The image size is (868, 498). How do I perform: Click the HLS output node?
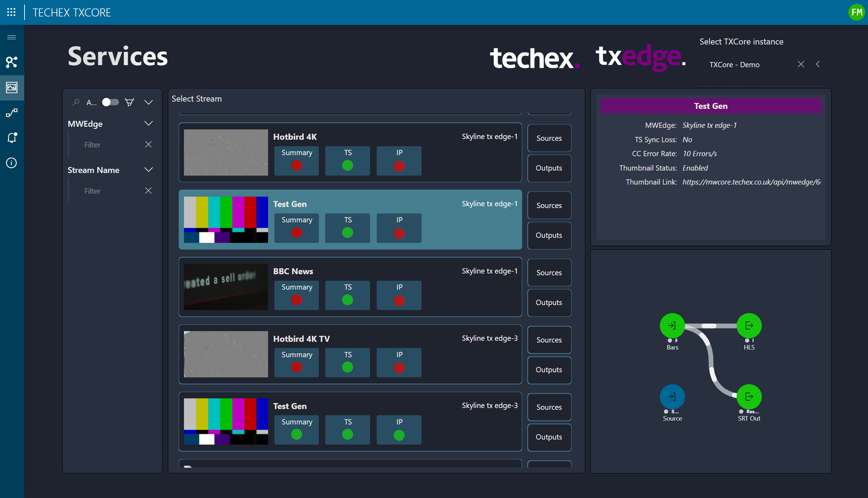[749, 326]
